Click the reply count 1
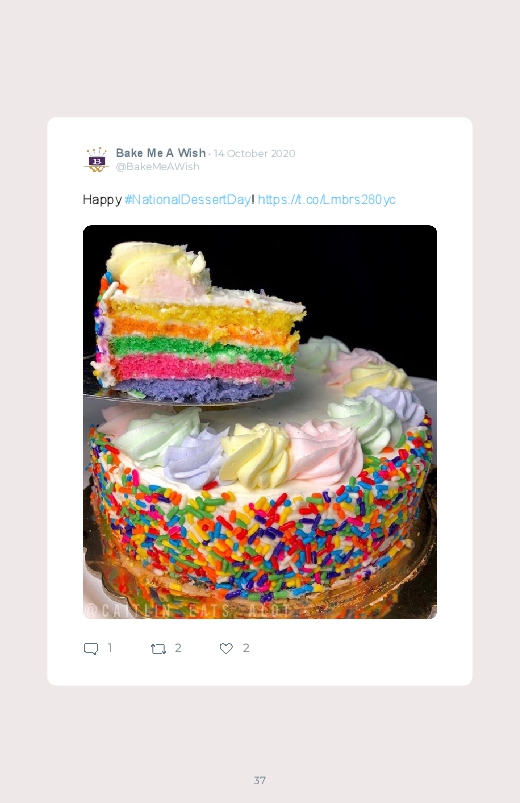 pyautogui.click(x=110, y=648)
